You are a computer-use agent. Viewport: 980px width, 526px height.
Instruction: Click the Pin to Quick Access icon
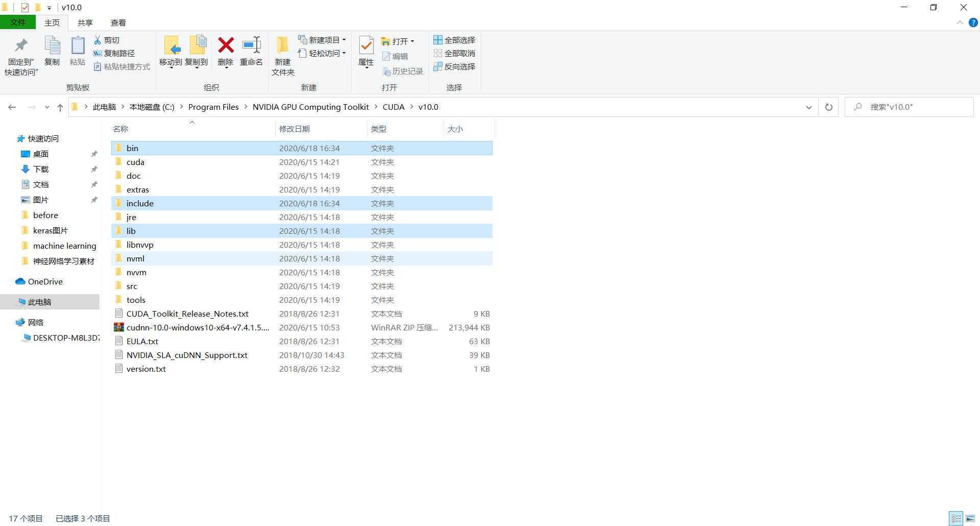(21, 46)
